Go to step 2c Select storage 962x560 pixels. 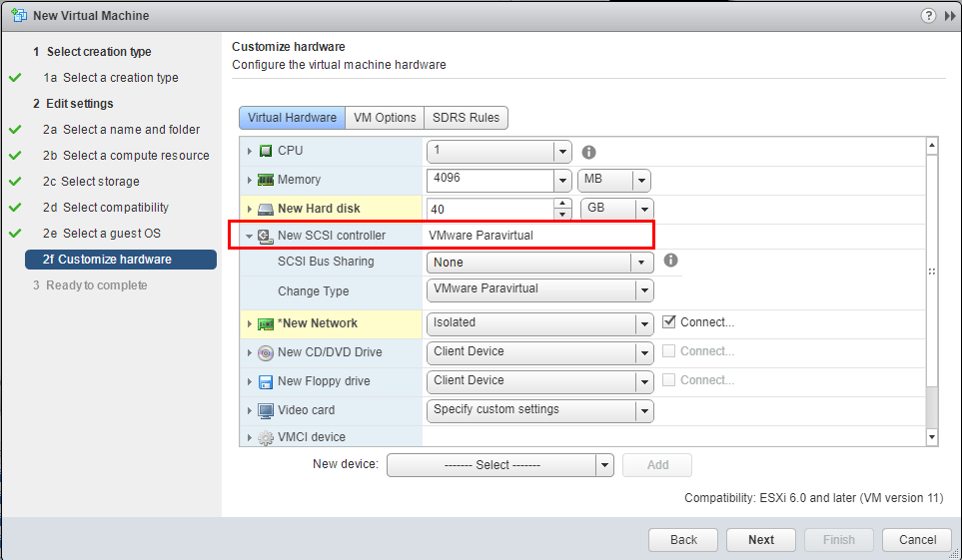coord(91,182)
